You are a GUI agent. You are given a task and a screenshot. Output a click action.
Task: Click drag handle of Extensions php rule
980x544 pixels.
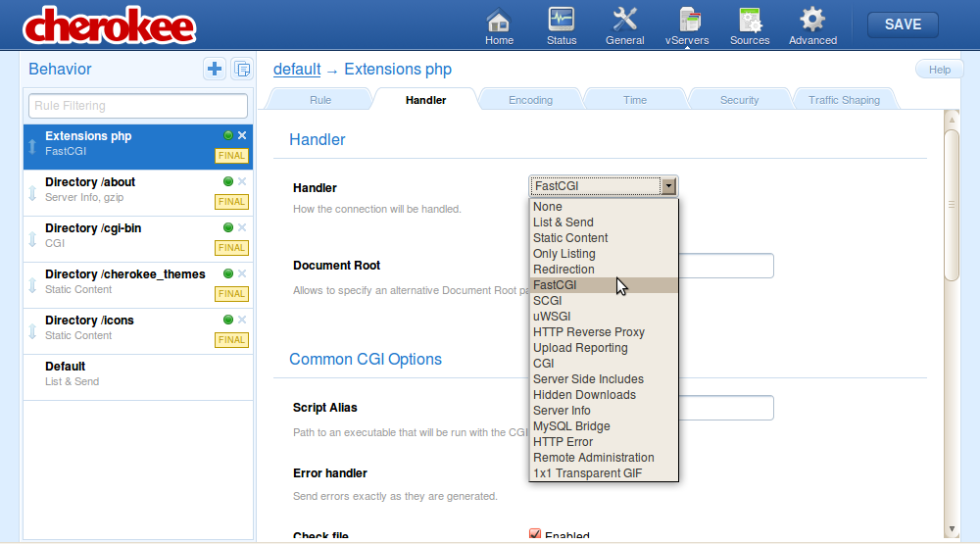(x=32, y=147)
